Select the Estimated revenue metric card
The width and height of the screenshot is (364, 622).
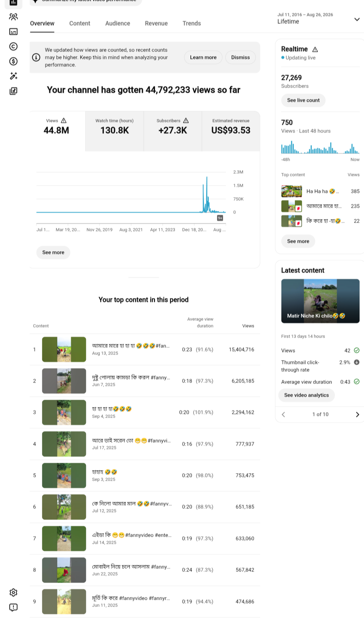coord(231,131)
